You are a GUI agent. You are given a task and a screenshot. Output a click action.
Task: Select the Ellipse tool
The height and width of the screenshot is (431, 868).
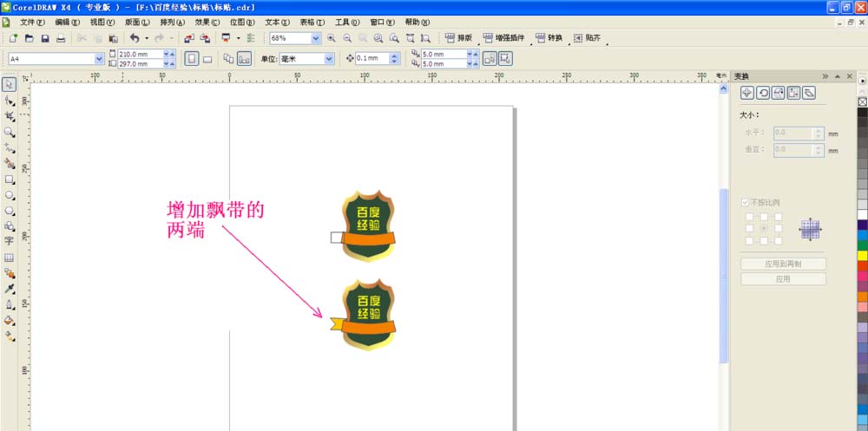point(10,195)
